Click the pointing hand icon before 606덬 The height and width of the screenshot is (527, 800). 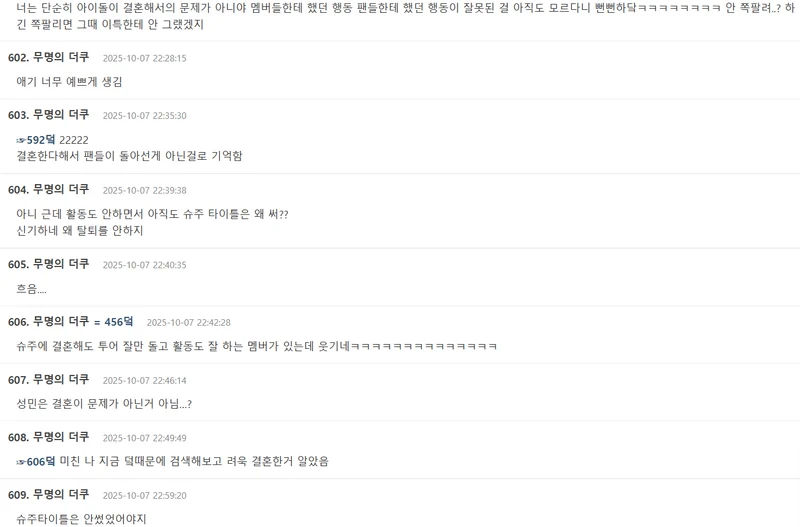tap(21, 462)
